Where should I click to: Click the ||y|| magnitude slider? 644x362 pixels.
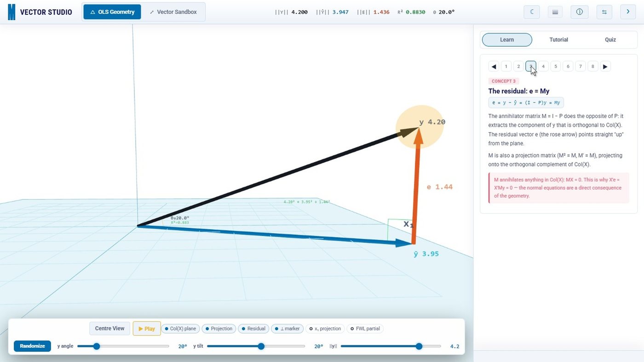(391, 346)
